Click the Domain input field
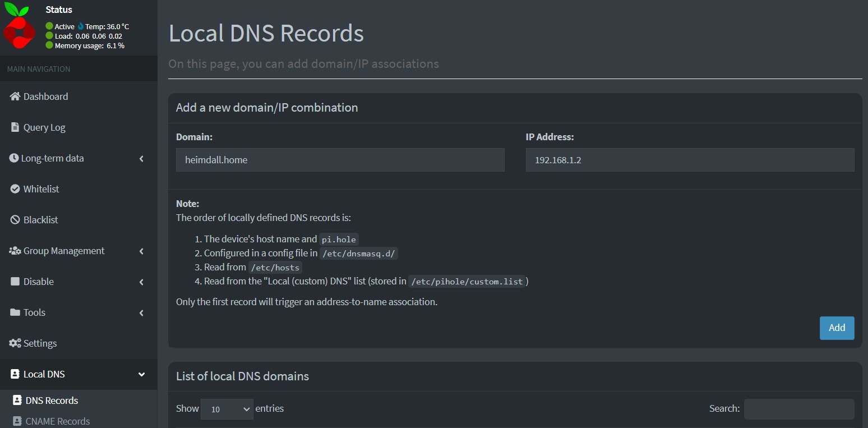The width and height of the screenshot is (868, 428). pyautogui.click(x=340, y=160)
